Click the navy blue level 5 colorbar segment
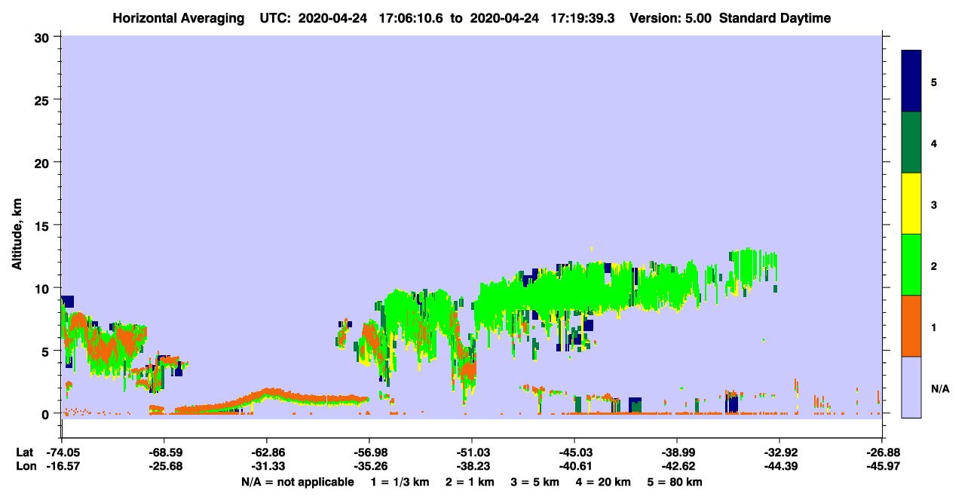Image resolution: width=980 pixels, height=503 pixels. (911, 81)
